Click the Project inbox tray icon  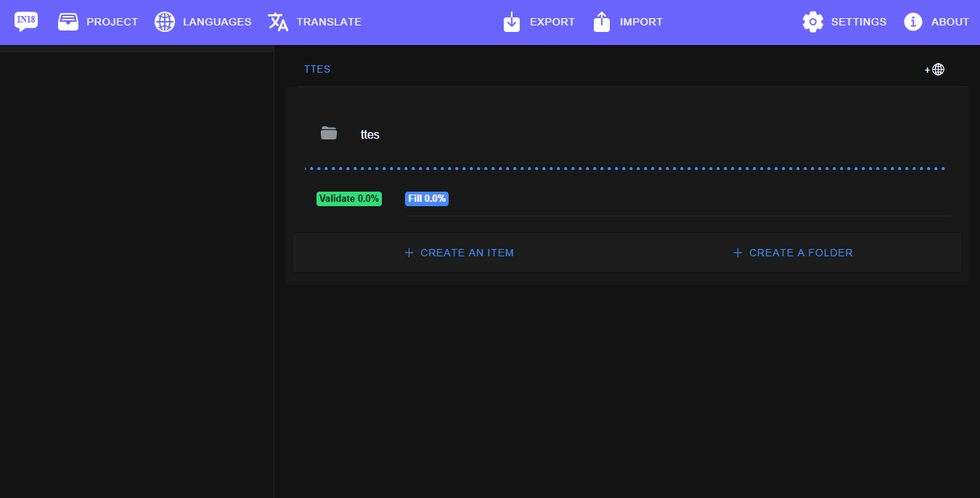68,22
